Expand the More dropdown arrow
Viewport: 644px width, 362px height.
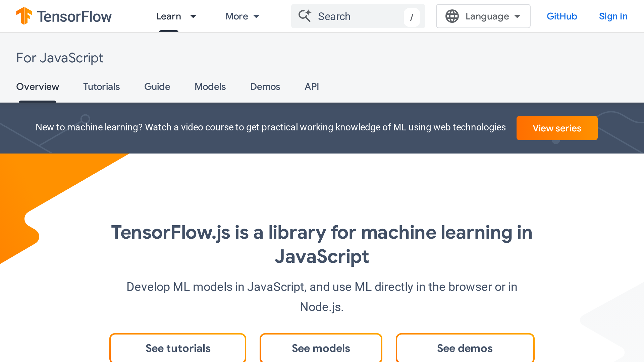pos(256,16)
